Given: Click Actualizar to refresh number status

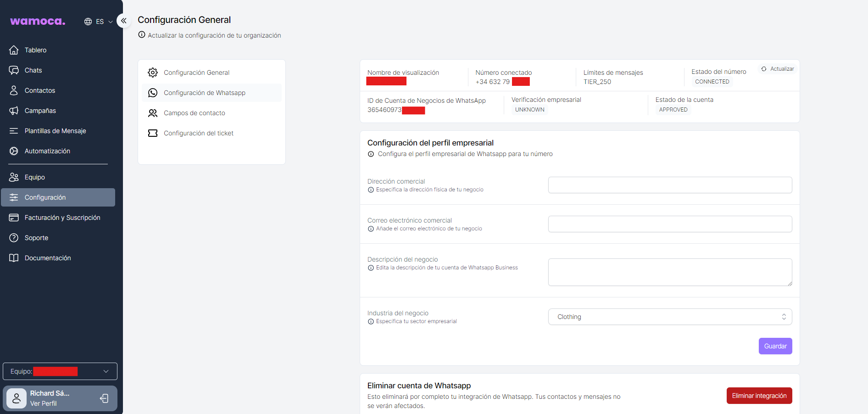Looking at the screenshot, I should click(778, 69).
